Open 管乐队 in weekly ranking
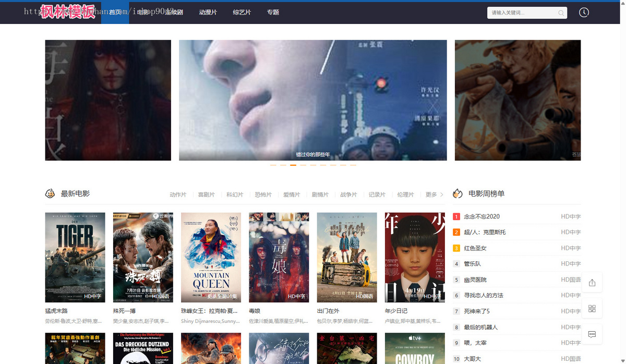 (x=472, y=264)
